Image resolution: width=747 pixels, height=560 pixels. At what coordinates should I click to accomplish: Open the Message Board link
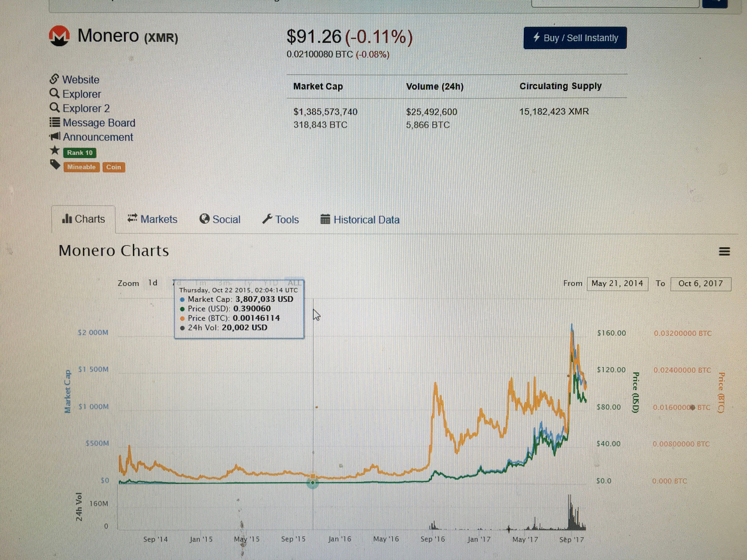pos(99,123)
